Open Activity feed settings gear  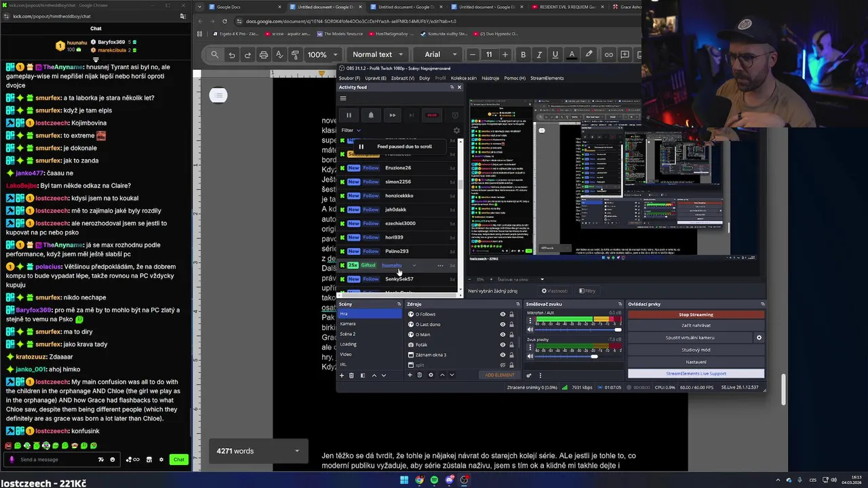pos(456,130)
